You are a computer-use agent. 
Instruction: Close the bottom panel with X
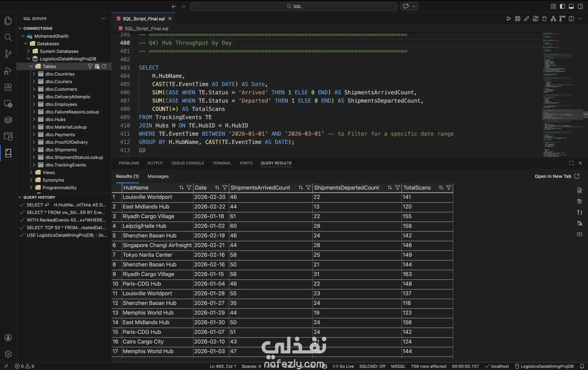tap(580, 163)
